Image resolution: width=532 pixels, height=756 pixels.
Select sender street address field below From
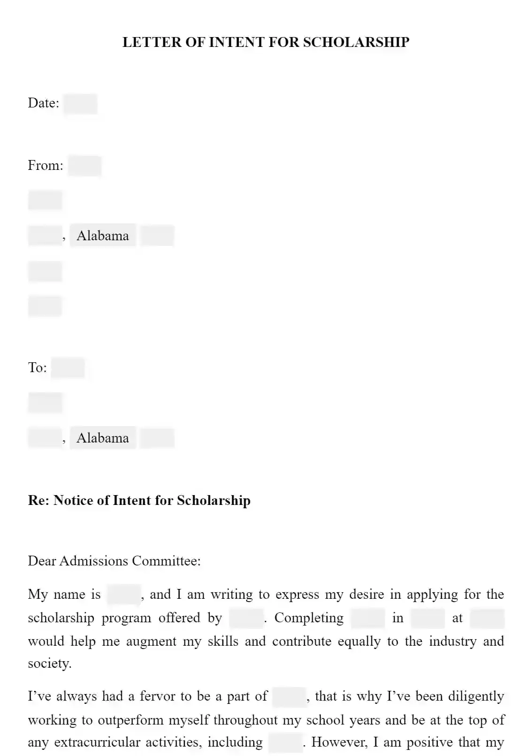45,200
